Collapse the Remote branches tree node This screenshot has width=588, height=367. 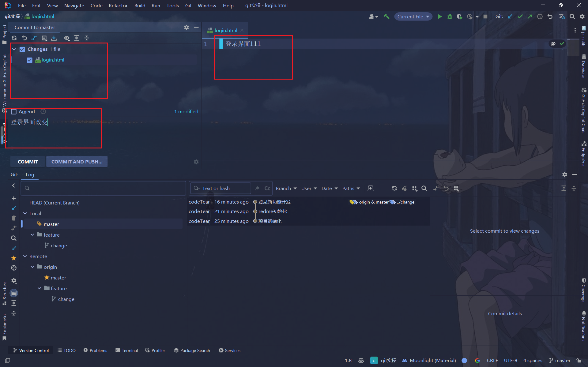[x=25, y=256]
